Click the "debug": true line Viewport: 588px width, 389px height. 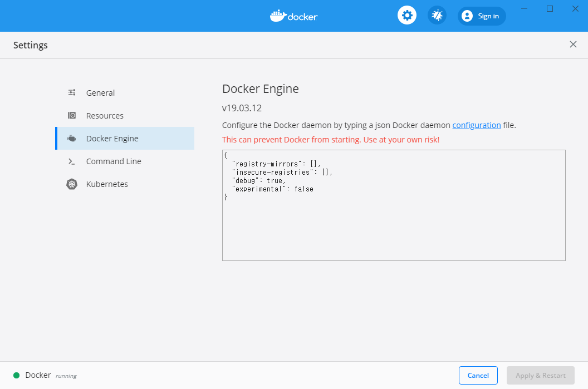(x=259, y=181)
